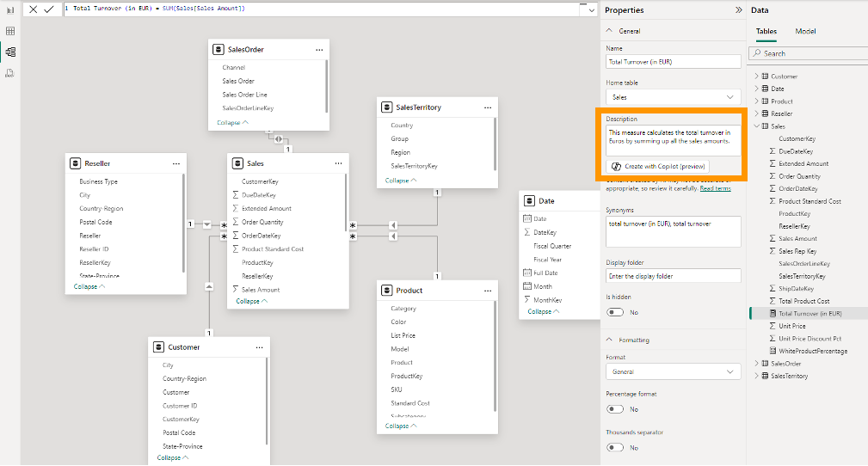Collapse the Properties pane with double chevron
868x466 pixels.
(x=738, y=10)
